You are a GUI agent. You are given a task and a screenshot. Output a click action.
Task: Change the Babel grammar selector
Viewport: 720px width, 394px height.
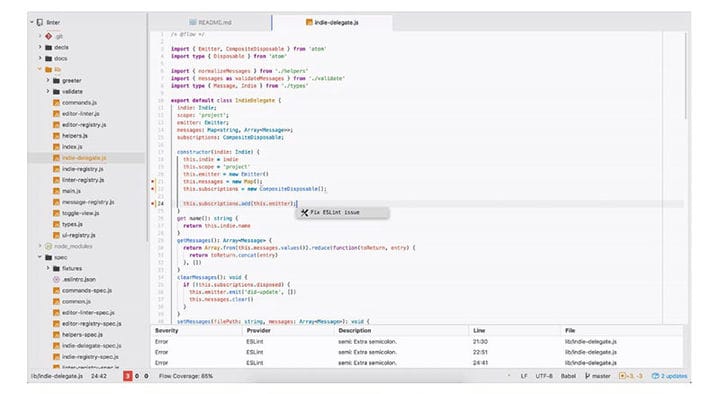568,376
